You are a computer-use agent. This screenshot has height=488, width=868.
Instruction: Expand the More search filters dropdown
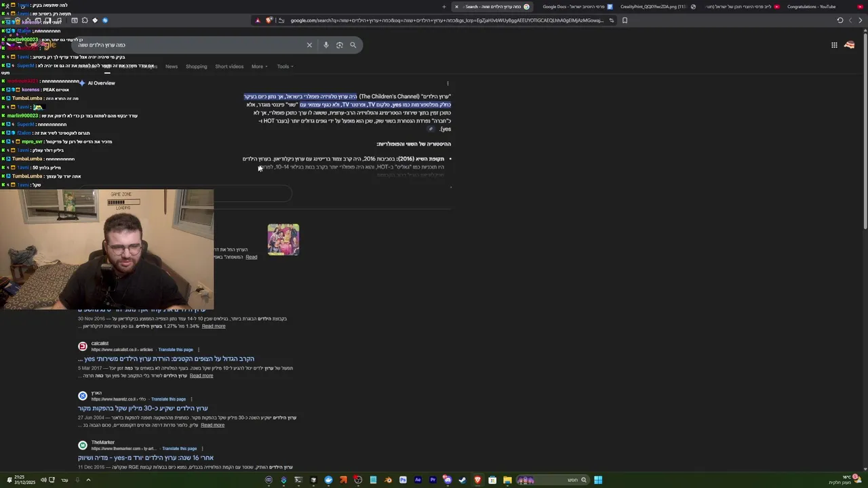(x=259, y=66)
